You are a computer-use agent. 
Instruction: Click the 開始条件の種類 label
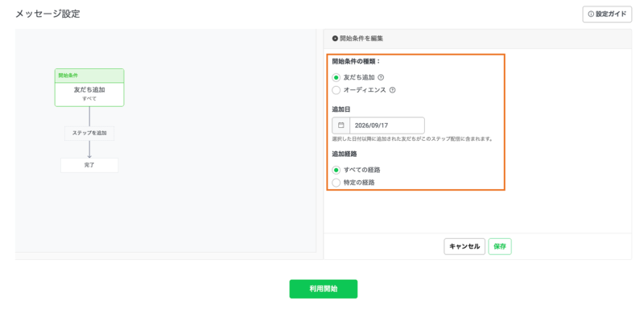point(357,61)
